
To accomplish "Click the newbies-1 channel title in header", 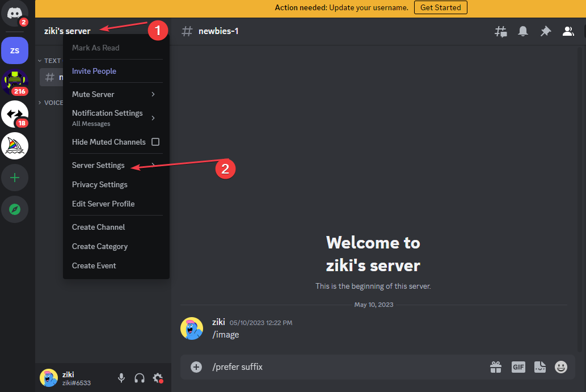I will pyautogui.click(x=218, y=31).
